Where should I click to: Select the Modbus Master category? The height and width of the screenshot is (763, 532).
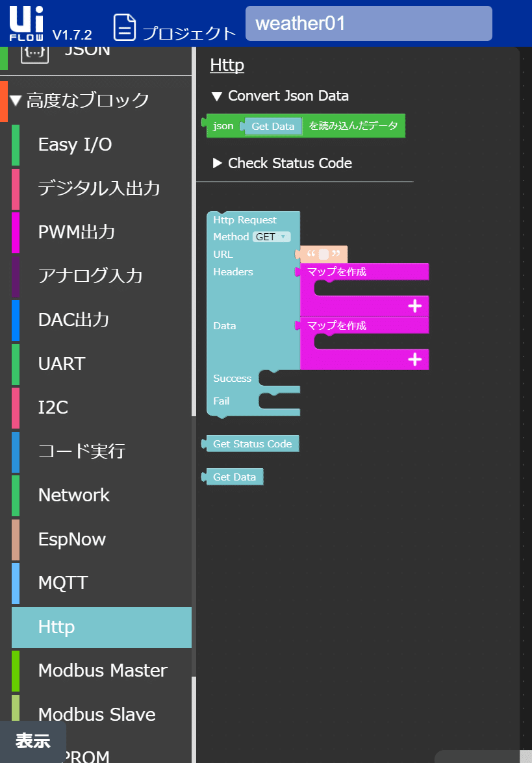coord(101,671)
